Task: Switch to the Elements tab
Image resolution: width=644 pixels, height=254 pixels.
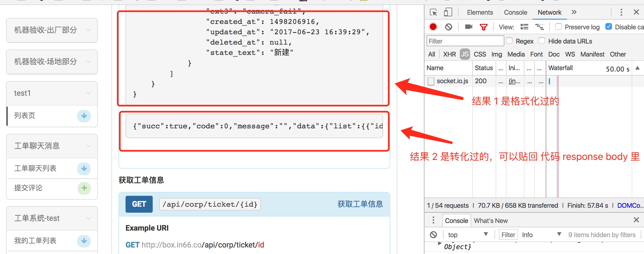Action: pyautogui.click(x=480, y=13)
